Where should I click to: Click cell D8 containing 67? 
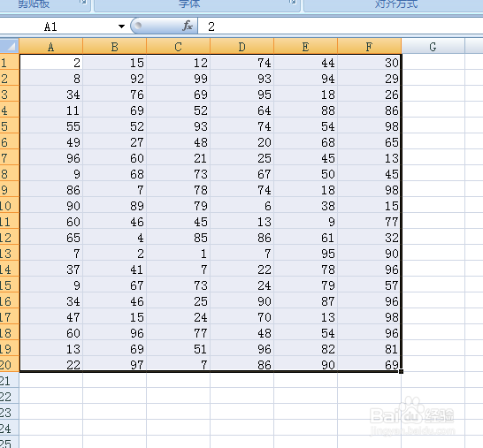pos(242,174)
